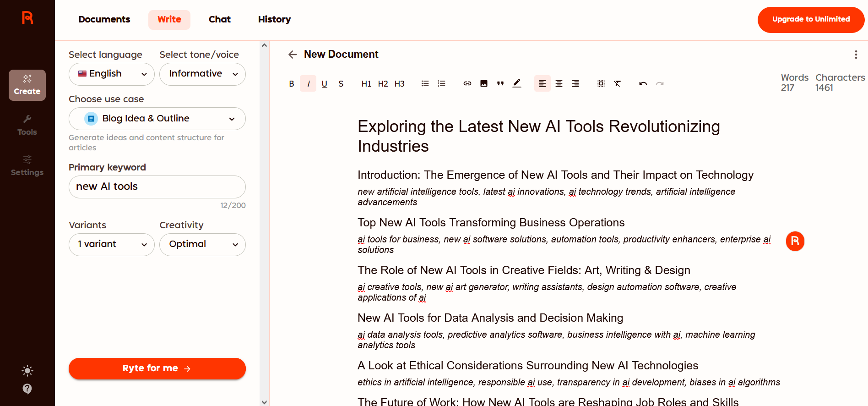Insert a bulleted list
The height and width of the screenshot is (406, 868).
[x=425, y=84]
